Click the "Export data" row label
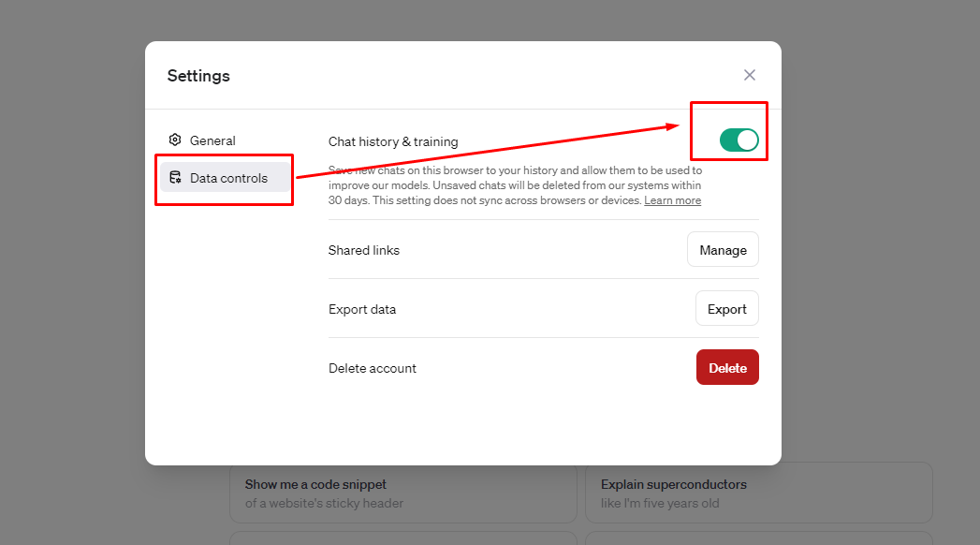 362,309
